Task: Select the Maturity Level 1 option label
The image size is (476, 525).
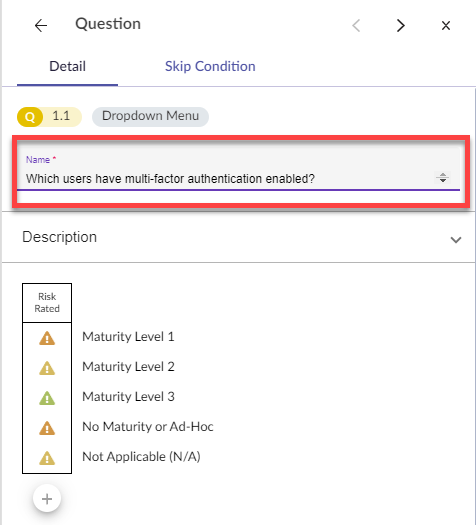Action: click(x=128, y=336)
